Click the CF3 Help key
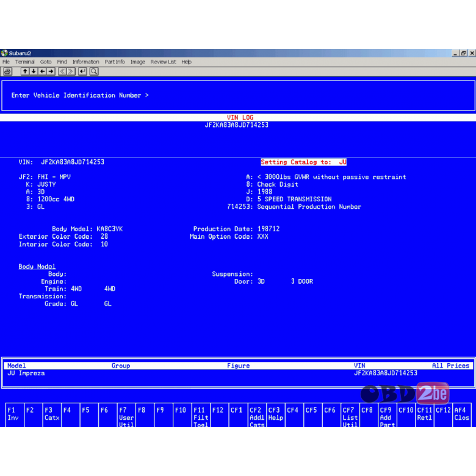The image size is (476, 476). click(x=275, y=415)
